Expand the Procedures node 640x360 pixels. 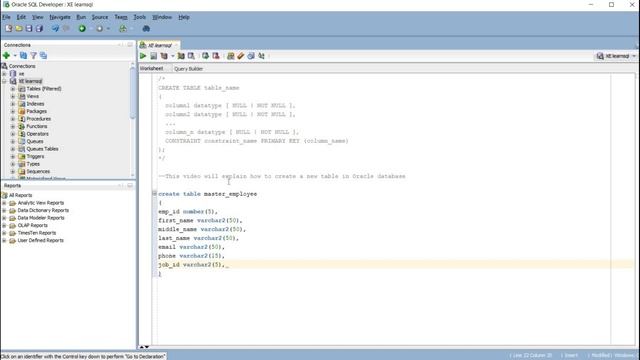pos(13,119)
